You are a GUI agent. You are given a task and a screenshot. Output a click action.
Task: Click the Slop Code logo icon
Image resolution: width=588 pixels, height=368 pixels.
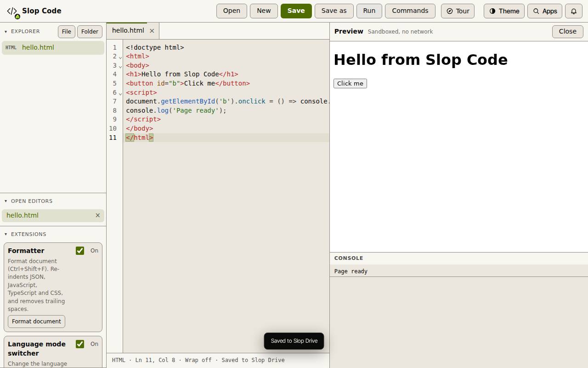point(12,11)
